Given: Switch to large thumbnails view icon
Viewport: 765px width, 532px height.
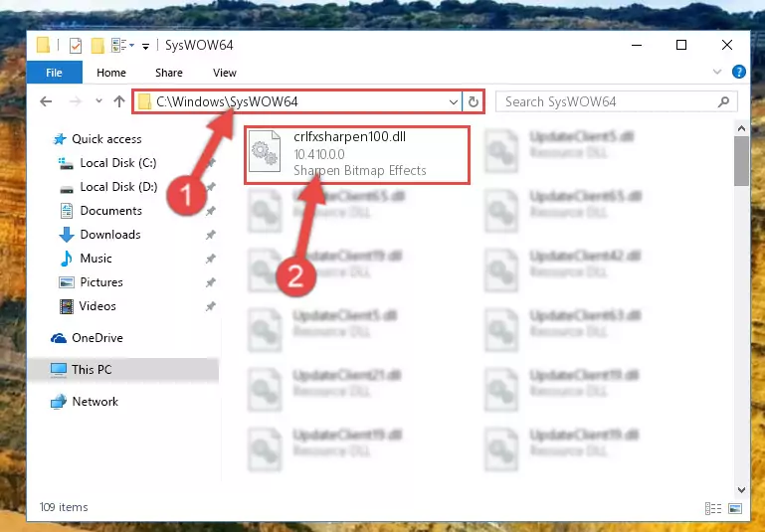Looking at the screenshot, I should pos(735,508).
